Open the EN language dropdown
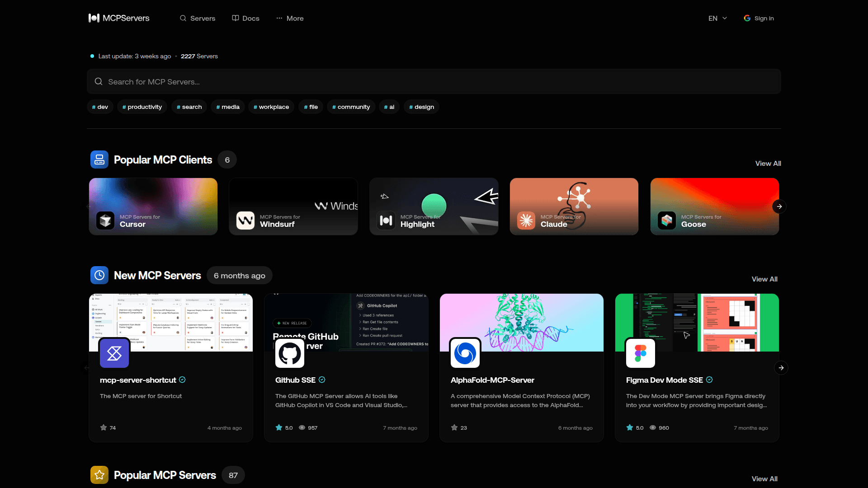 pyautogui.click(x=717, y=19)
